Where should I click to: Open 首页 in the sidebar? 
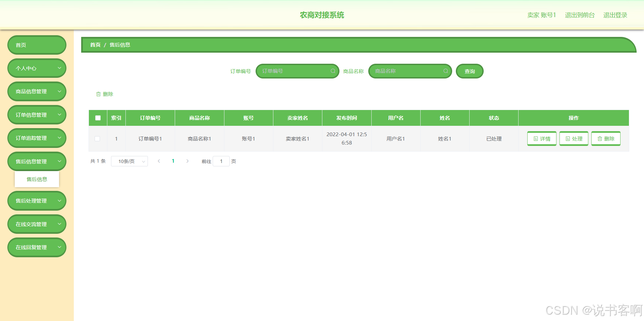(x=37, y=45)
